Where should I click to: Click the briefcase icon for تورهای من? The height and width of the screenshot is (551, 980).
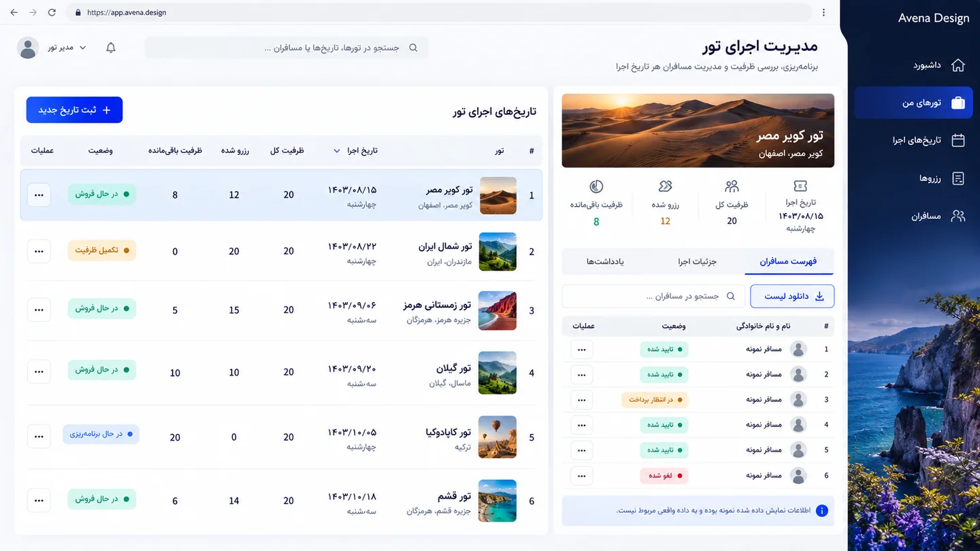point(958,103)
